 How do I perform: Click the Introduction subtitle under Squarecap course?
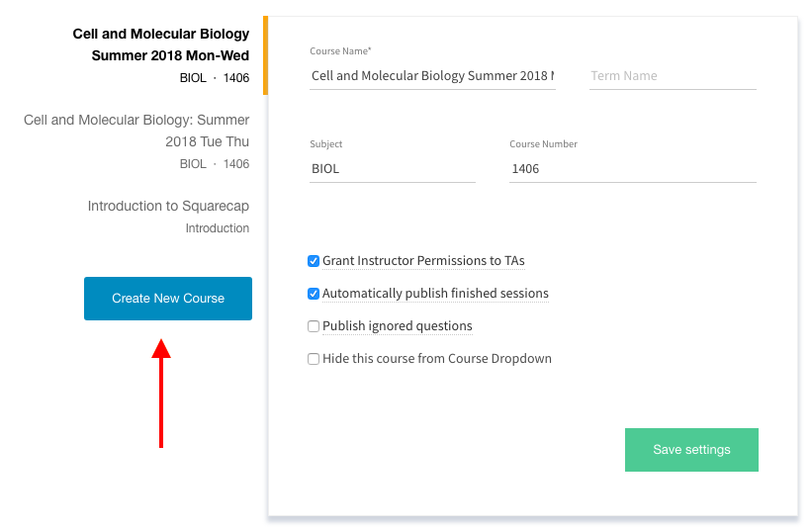(218, 228)
